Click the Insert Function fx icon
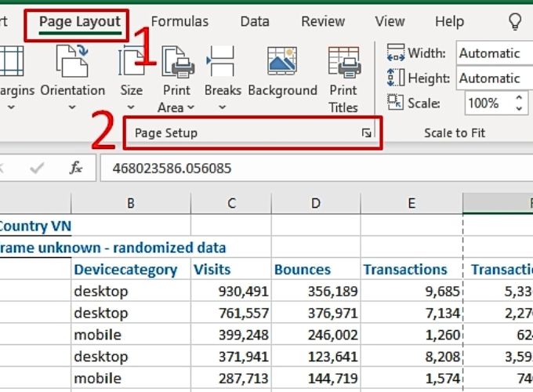 tap(75, 168)
